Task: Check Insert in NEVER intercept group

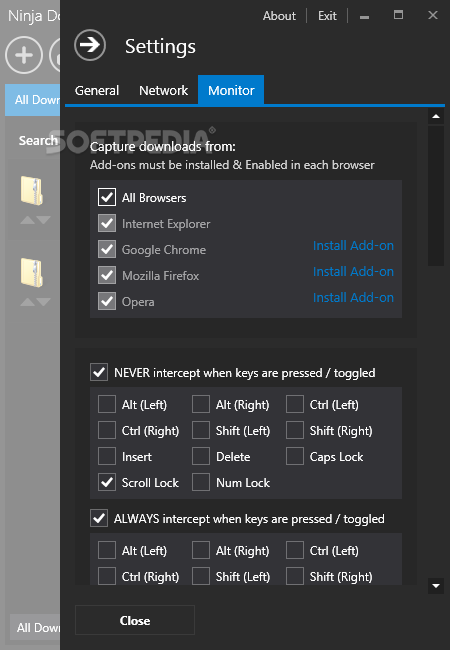Action: click(107, 456)
